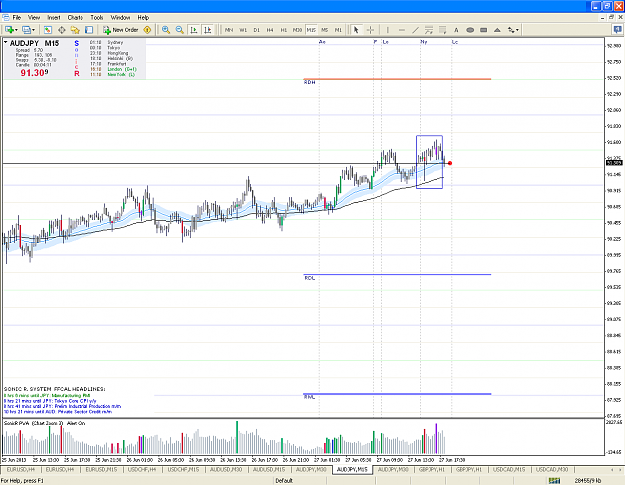This screenshot has height=485, width=625.
Task: Switch to D1 daily timeframe
Action: click(257, 30)
